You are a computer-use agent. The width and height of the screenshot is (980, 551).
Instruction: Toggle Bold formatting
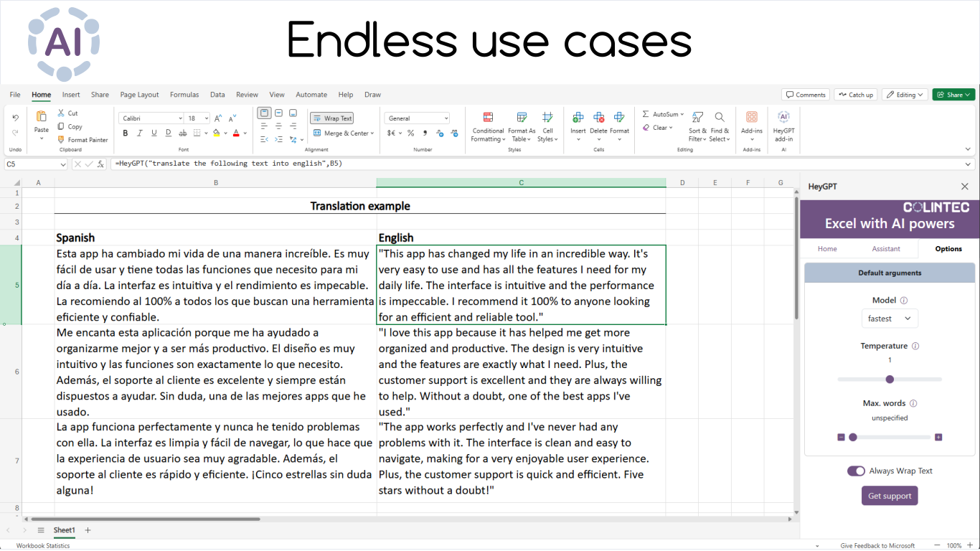126,133
